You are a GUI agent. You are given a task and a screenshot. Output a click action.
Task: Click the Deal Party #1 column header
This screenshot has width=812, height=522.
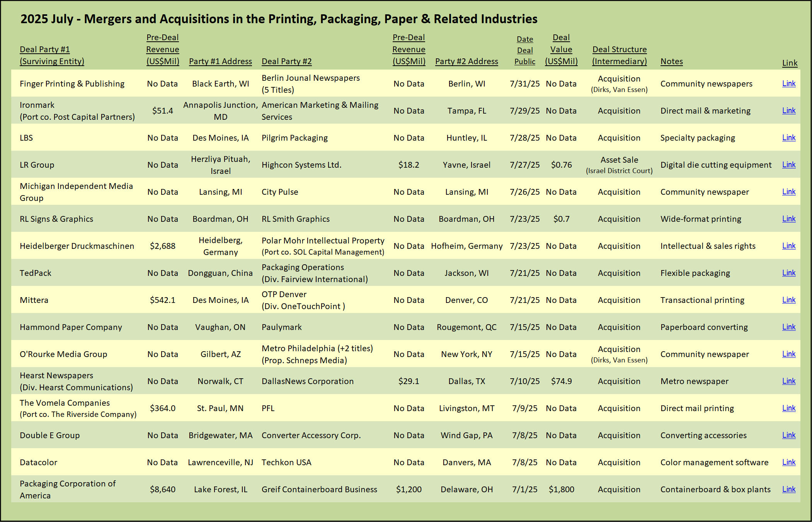(x=52, y=55)
